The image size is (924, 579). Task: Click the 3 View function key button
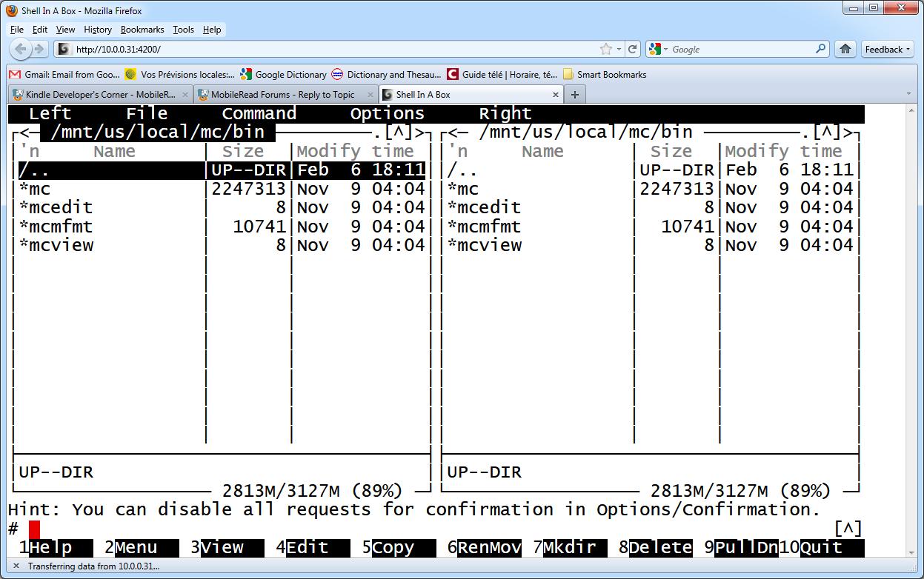pos(227,548)
